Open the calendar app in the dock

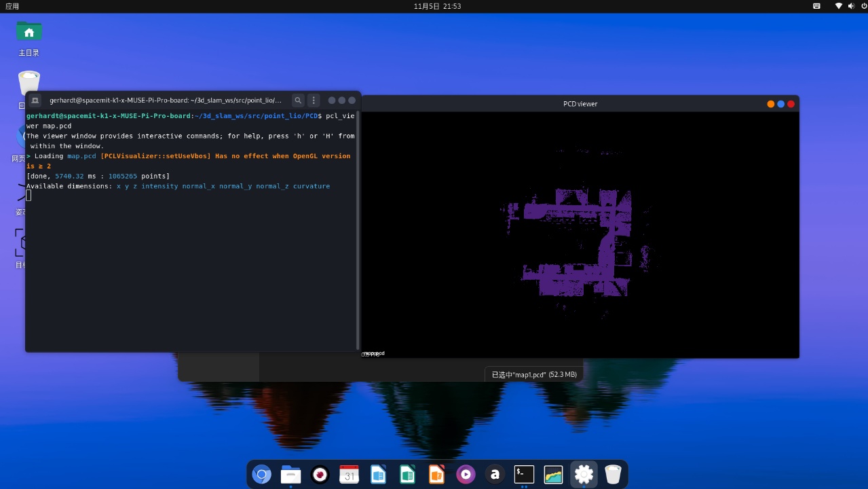(349, 474)
